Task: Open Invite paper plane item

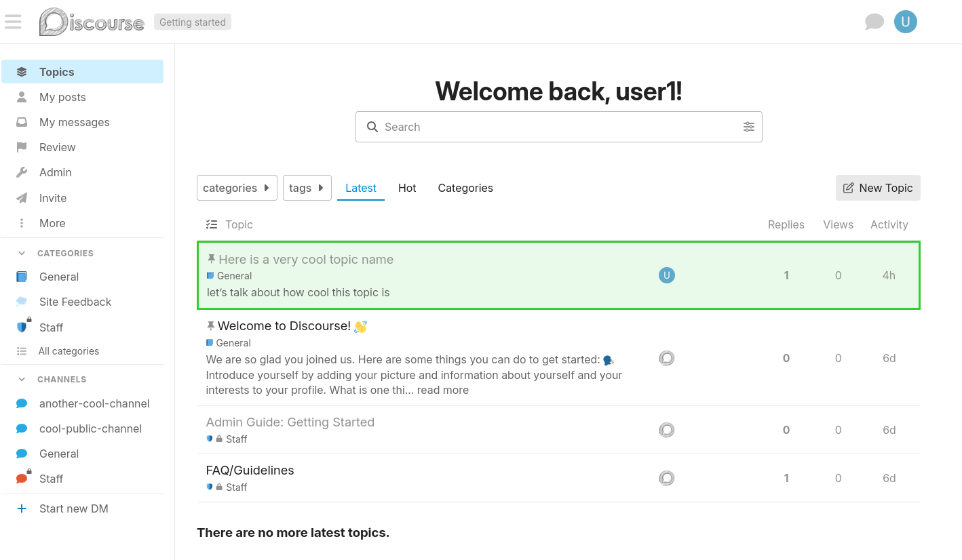Action: 22,198
